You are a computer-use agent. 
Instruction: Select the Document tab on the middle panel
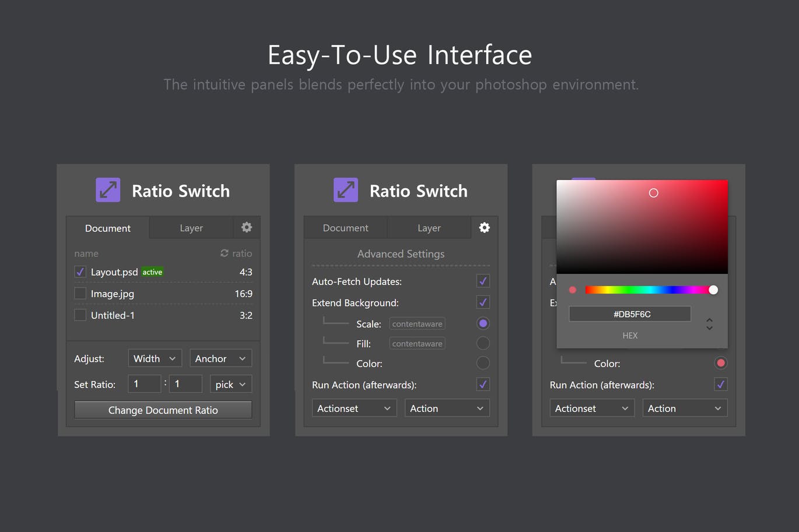click(x=345, y=227)
